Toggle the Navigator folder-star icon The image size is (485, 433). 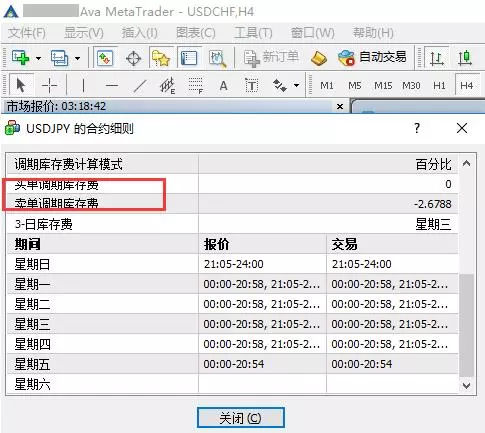coord(161,58)
